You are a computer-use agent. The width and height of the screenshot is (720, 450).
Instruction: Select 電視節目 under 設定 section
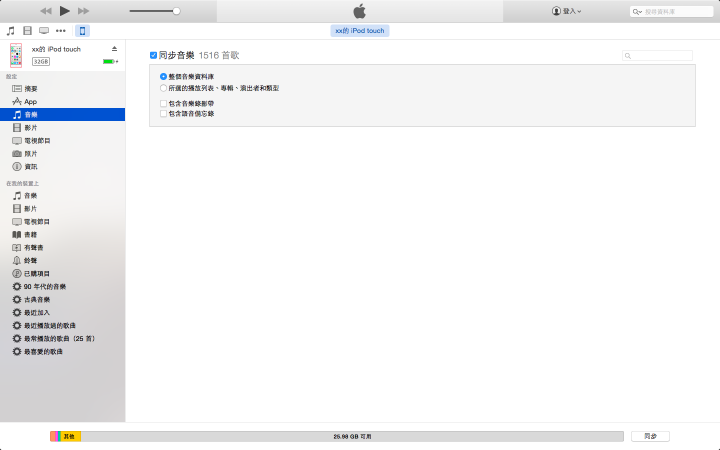pyautogui.click(x=62, y=141)
